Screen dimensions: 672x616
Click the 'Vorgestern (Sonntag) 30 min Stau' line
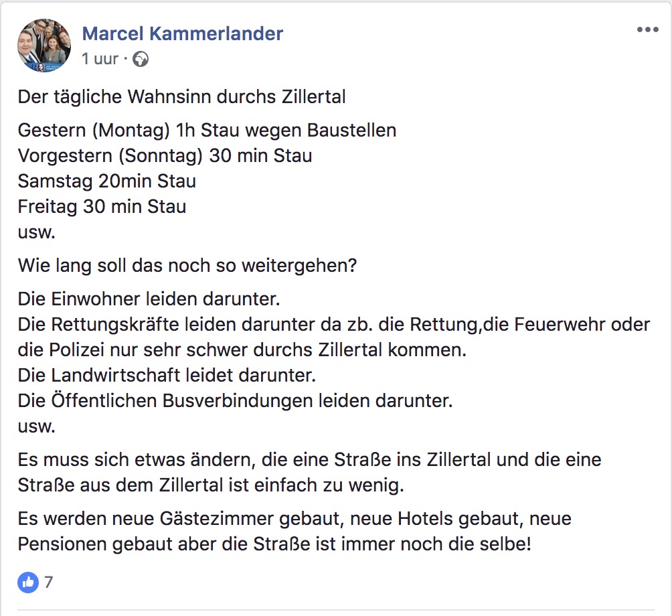point(165,156)
